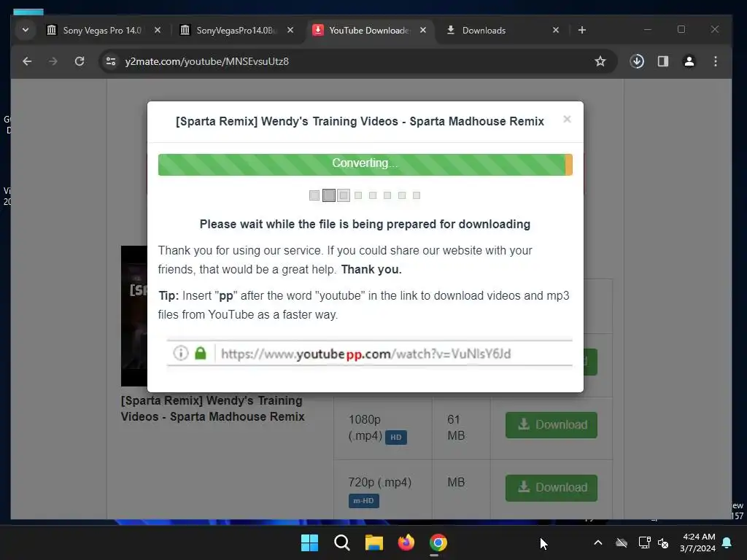The image size is (747, 560).
Task: Open Windows Search from the taskbar
Action: pos(341,542)
